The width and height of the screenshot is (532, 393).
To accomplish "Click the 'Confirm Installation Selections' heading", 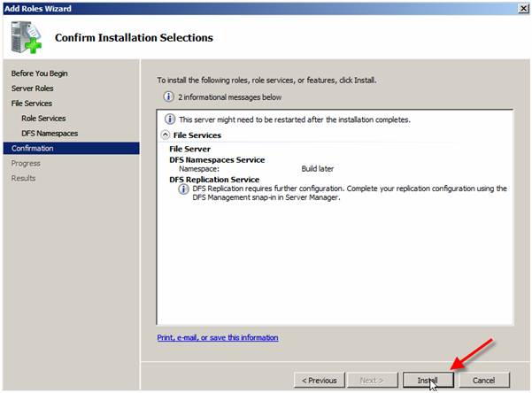I will (x=134, y=37).
